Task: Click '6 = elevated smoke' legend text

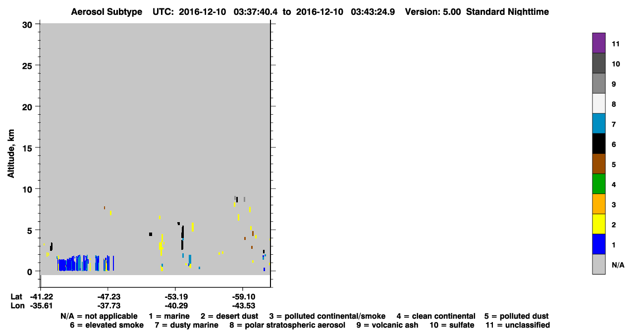Action: pos(107,325)
